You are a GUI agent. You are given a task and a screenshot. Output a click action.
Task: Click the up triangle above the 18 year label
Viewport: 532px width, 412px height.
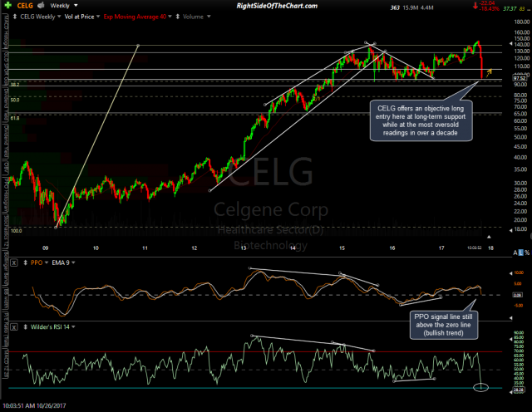pyautogui.click(x=489, y=237)
